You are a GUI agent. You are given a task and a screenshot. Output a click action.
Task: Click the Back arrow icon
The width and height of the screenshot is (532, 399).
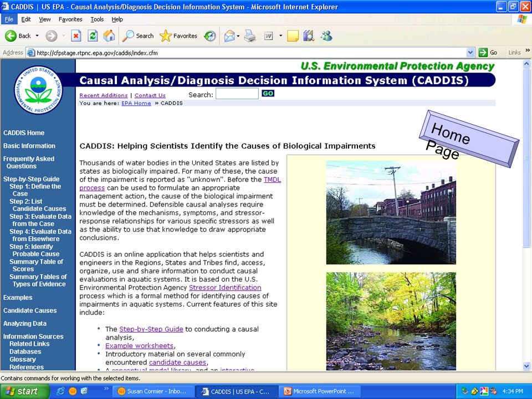11,35
